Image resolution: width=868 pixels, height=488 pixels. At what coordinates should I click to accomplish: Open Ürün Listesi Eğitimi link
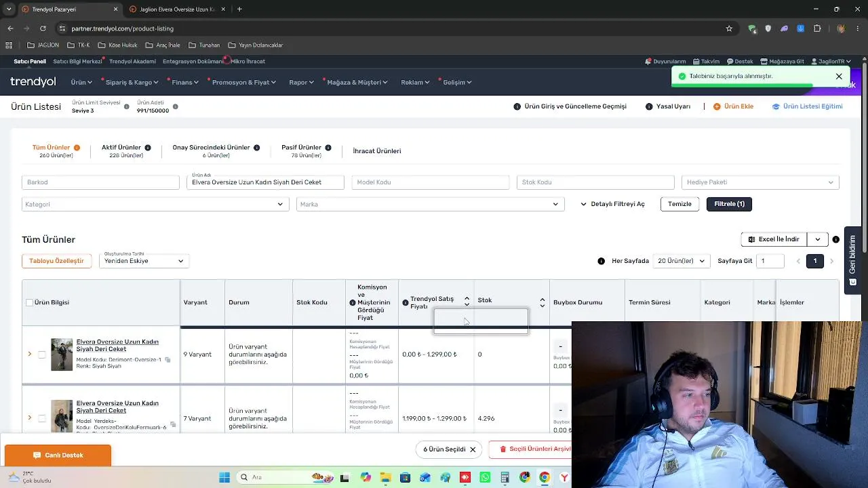pyautogui.click(x=807, y=106)
